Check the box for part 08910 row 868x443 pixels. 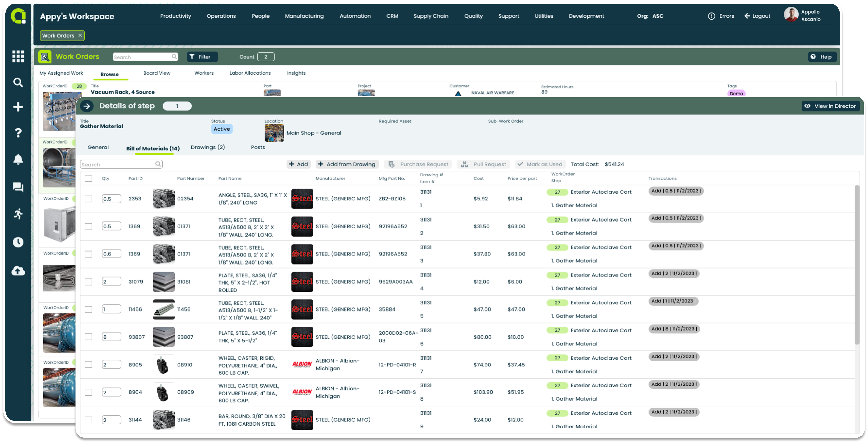point(88,364)
